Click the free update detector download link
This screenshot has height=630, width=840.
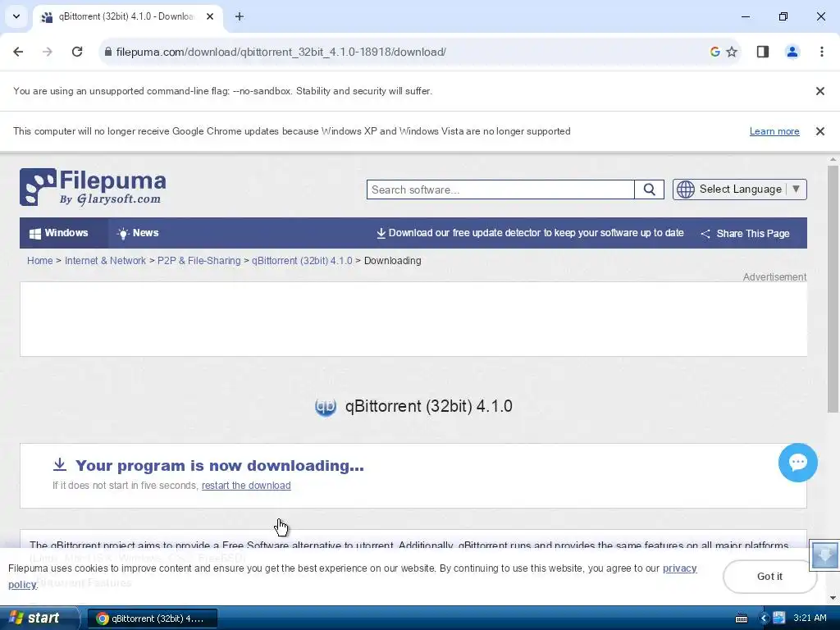530,233
